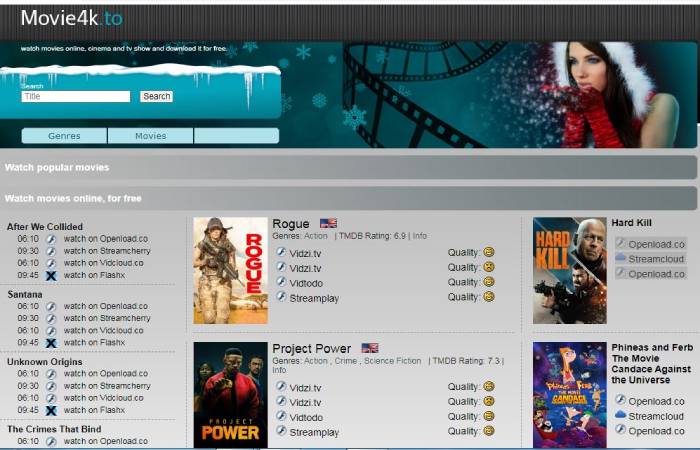
Task: Watch Unknown Origins on Streamcherry
Action: [x=107, y=386]
